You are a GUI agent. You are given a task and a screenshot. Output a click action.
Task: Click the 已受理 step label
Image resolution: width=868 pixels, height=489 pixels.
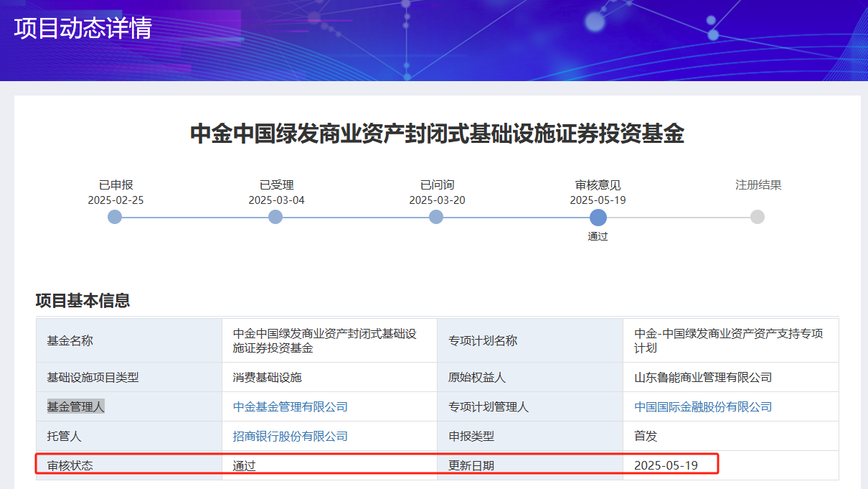[x=276, y=185]
